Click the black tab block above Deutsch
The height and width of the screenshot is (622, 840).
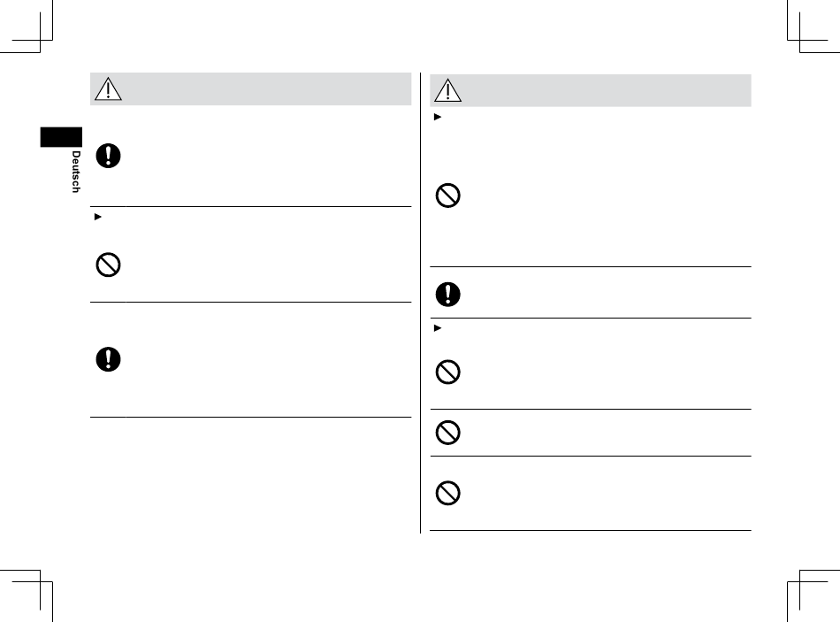[x=61, y=137]
